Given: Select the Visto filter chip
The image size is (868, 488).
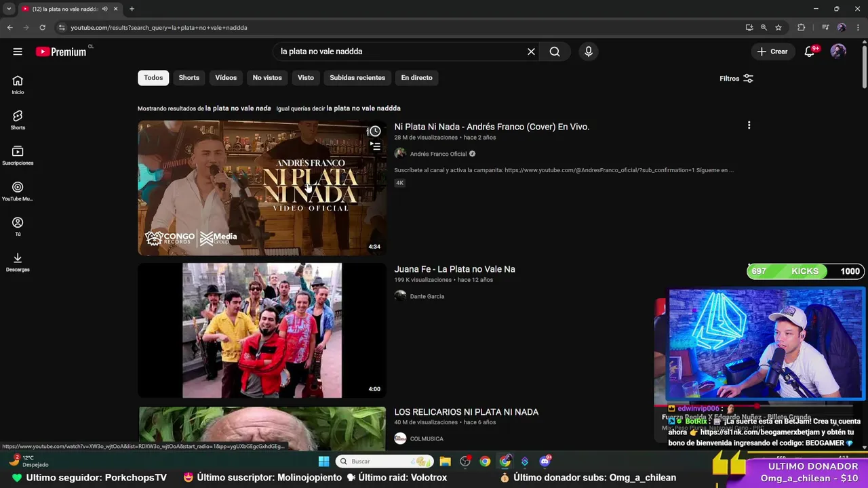Looking at the screenshot, I should 306,78.
